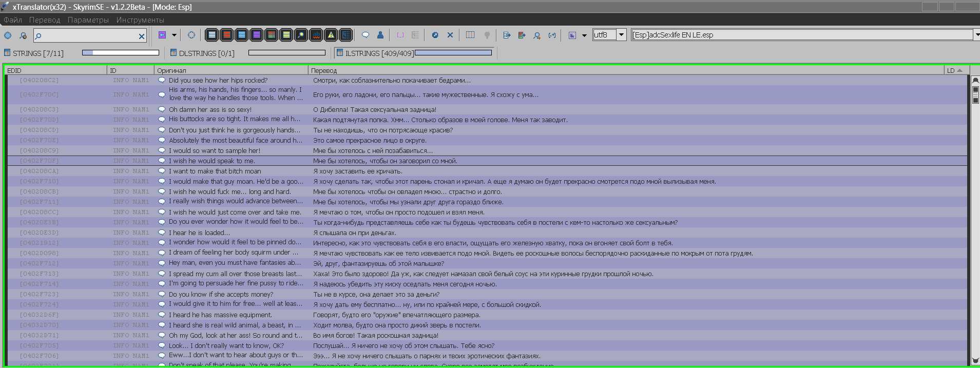This screenshot has height=368, width=980.
Task: Click the speech bubble dialogue icon
Action: tap(366, 35)
